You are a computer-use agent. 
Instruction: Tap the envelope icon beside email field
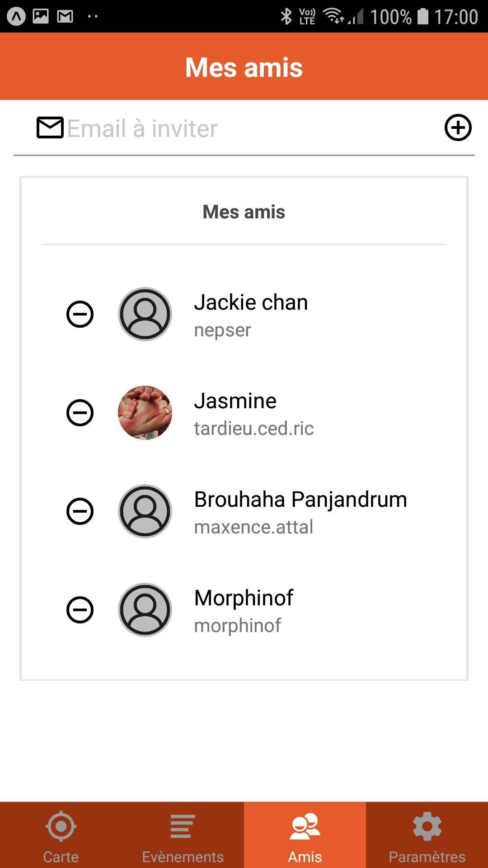tap(50, 127)
